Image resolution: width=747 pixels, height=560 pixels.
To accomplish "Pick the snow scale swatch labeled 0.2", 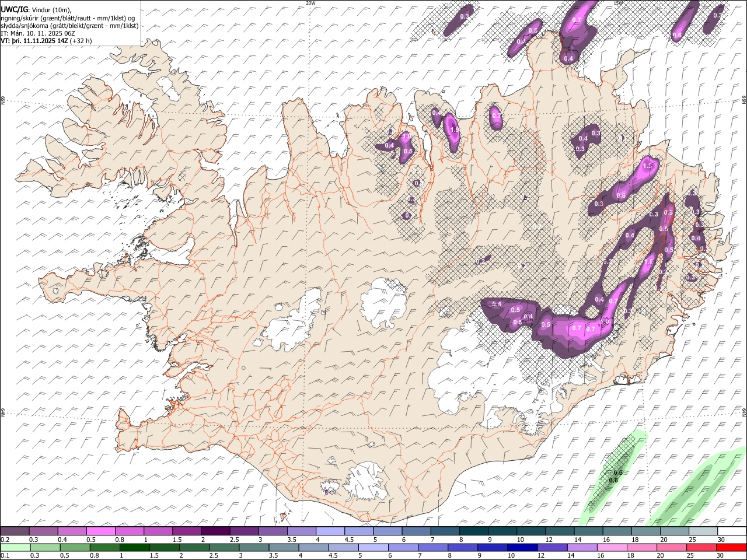I will 15,531.
